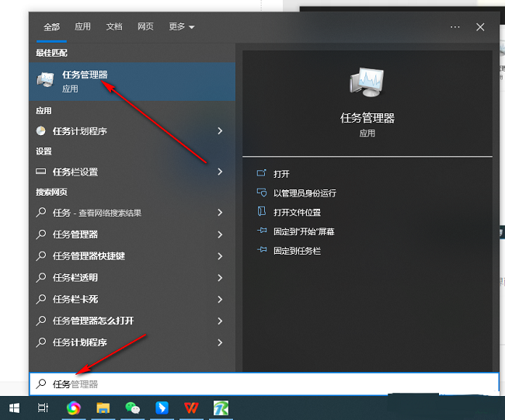Click the open icon beside 打开
This screenshot has width=505, height=420.
262,173
